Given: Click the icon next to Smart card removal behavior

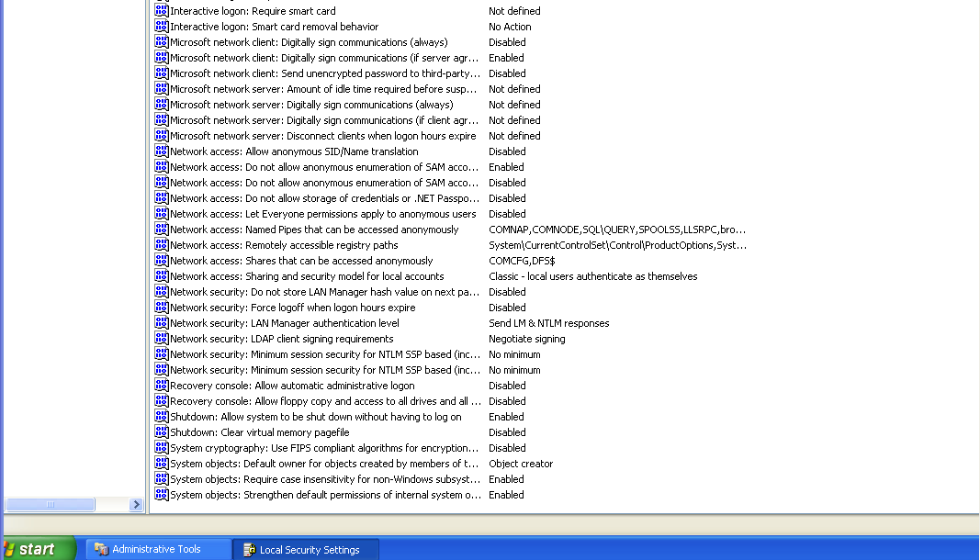Looking at the screenshot, I should [x=162, y=27].
